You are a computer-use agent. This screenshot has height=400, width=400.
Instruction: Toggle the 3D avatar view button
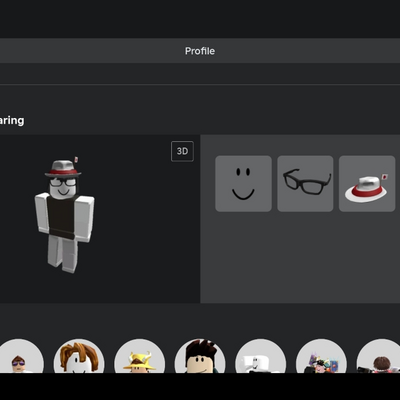click(182, 151)
